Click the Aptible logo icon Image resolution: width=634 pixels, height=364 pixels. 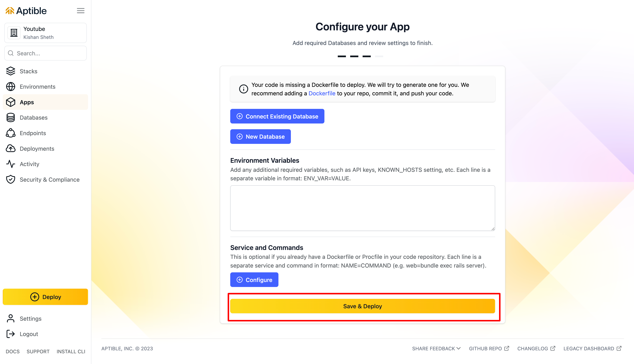[10, 11]
